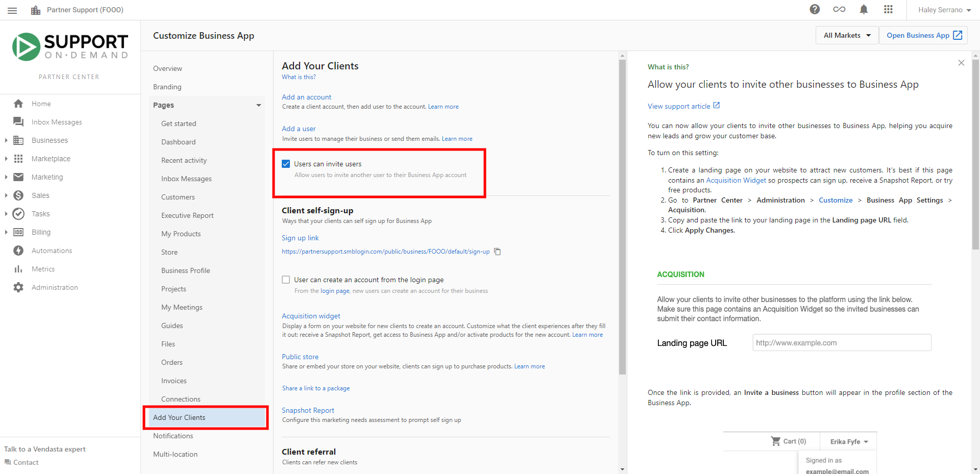
Task: Open the Haley Serrano user menu
Action: (x=944, y=10)
